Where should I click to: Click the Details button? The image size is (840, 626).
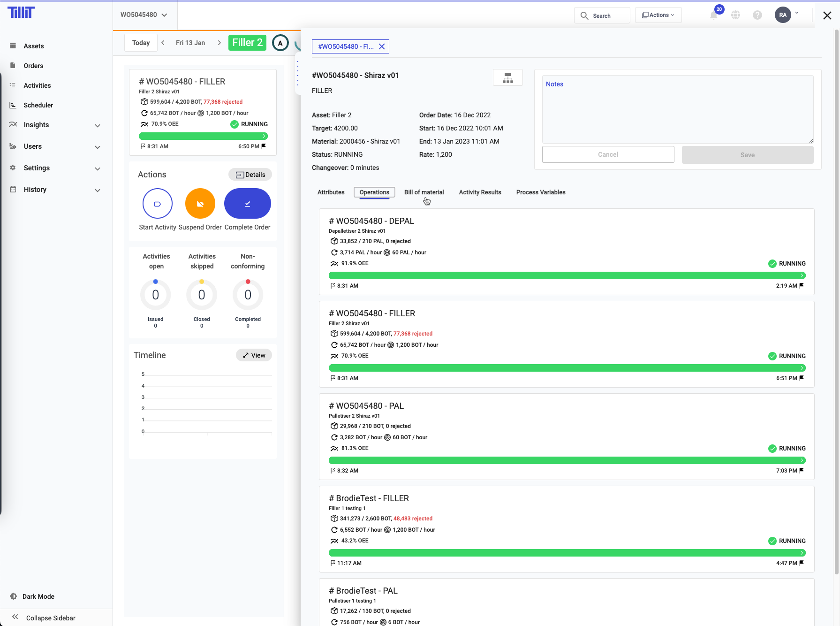[250, 175]
